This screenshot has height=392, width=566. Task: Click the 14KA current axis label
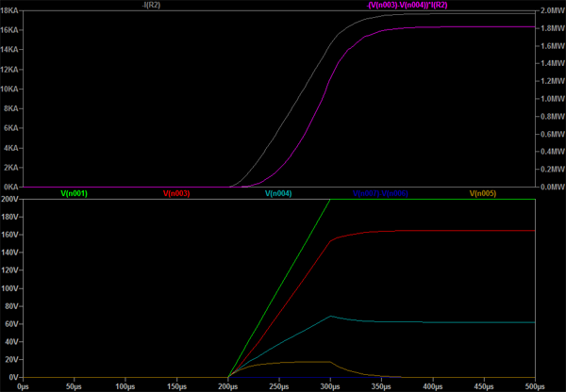[9, 50]
